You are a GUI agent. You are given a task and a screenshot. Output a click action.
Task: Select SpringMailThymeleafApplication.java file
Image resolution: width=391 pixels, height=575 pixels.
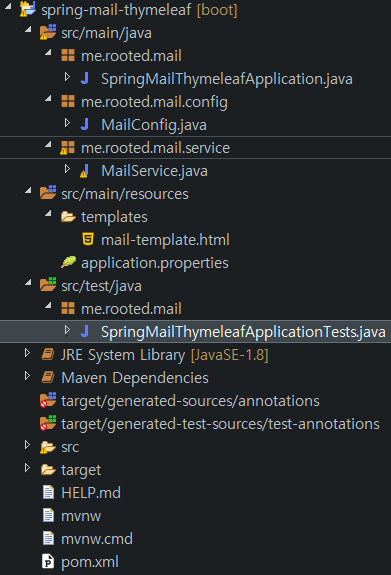tap(227, 79)
